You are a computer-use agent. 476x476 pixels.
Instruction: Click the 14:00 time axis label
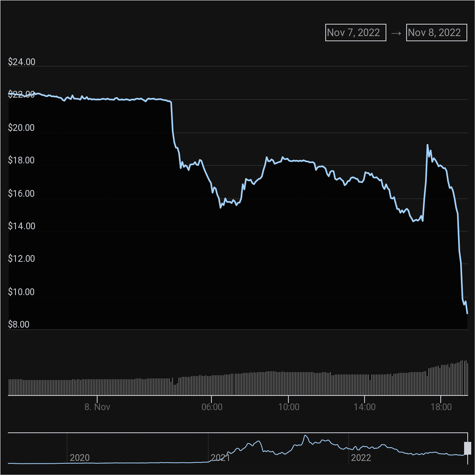tap(365, 407)
